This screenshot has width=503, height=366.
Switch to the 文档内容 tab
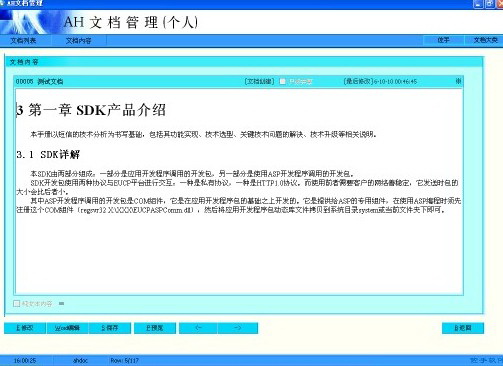pos(79,41)
